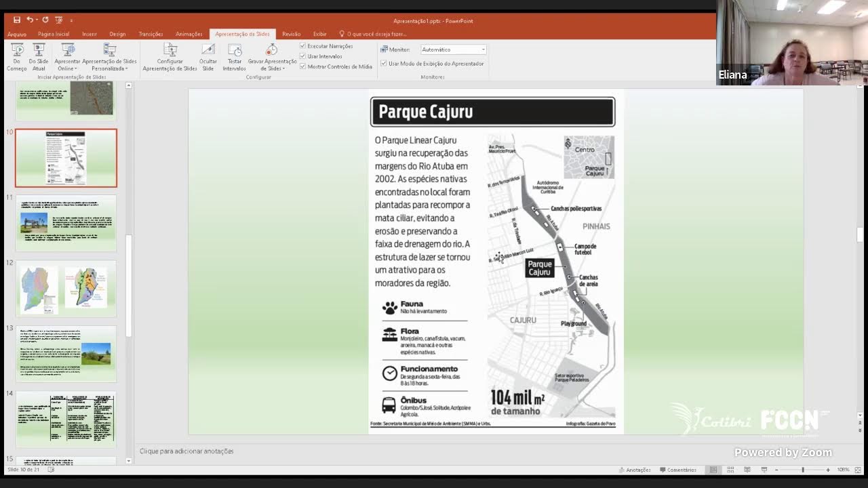Image resolution: width=868 pixels, height=488 pixels.
Task: Start slideshow Do Começo
Action: click(17, 58)
